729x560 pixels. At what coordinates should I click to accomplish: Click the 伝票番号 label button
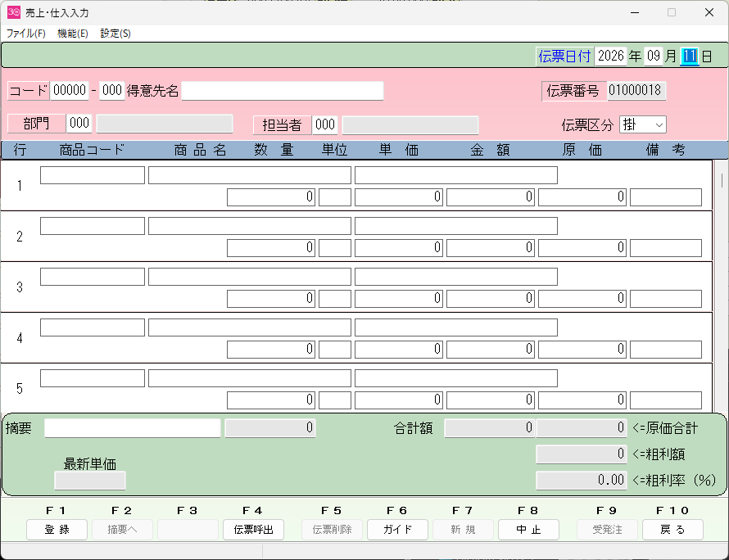pyautogui.click(x=573, y=91)
